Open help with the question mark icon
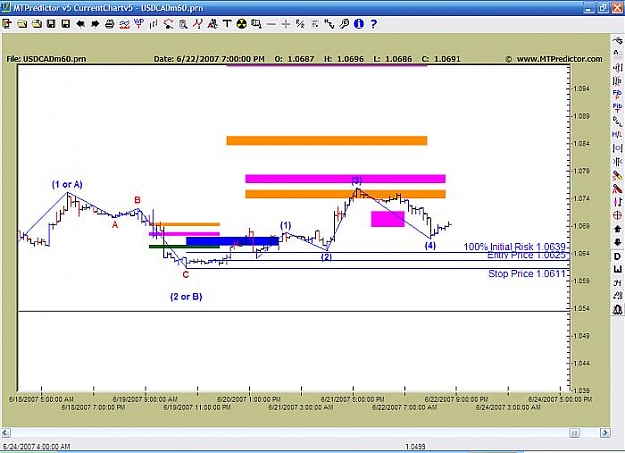The image size is (625, 453). coord(373,24)
